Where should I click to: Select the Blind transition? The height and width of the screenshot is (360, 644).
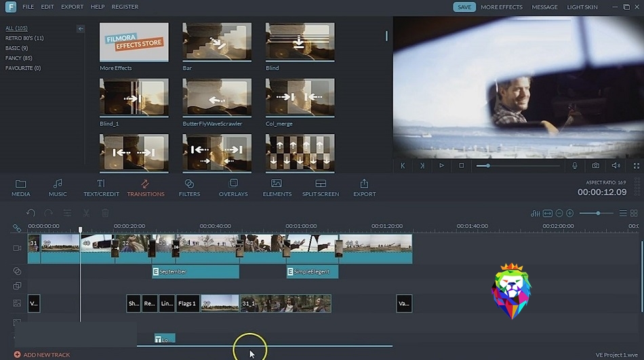(300, 42)
